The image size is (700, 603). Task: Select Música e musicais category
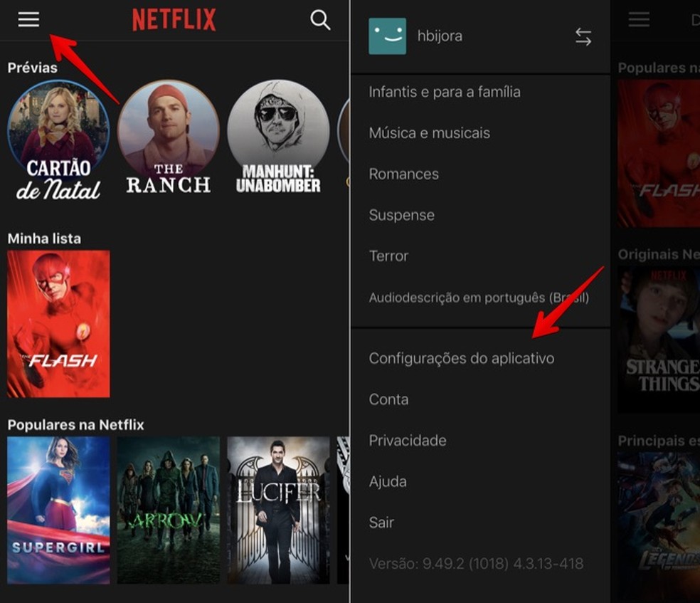click(430, 133)
